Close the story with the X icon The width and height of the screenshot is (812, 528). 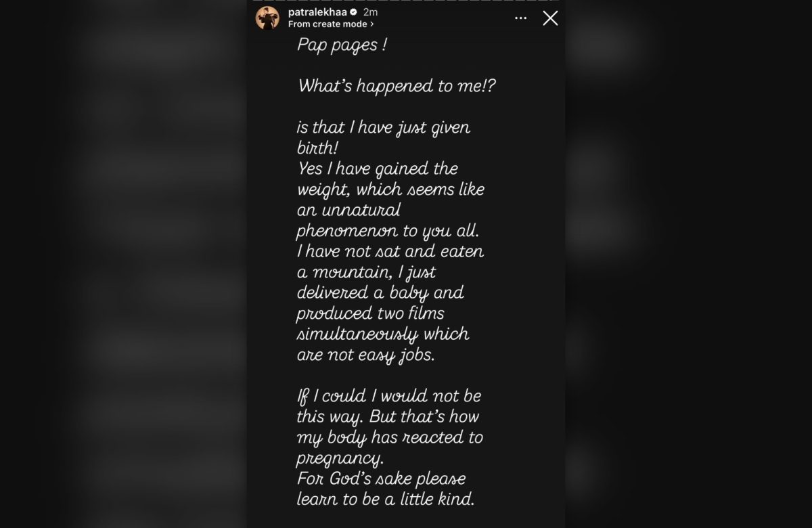pyautogui.click(x=550, y=18)
